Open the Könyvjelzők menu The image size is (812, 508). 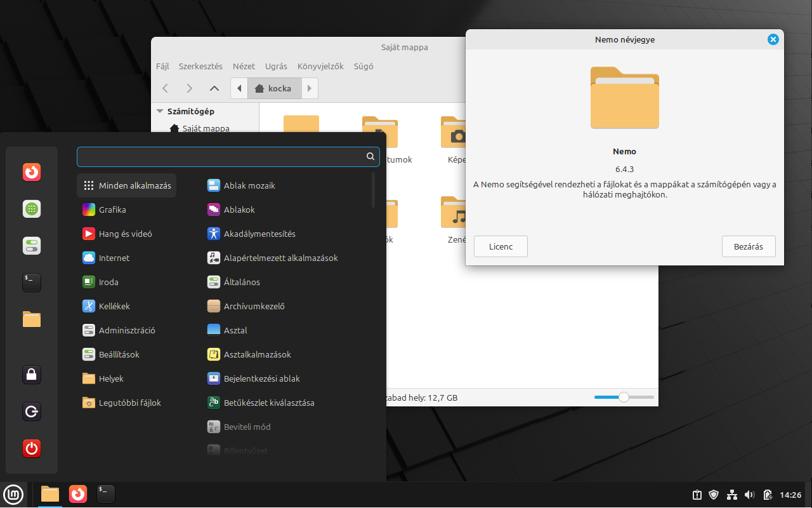point(320,66)
